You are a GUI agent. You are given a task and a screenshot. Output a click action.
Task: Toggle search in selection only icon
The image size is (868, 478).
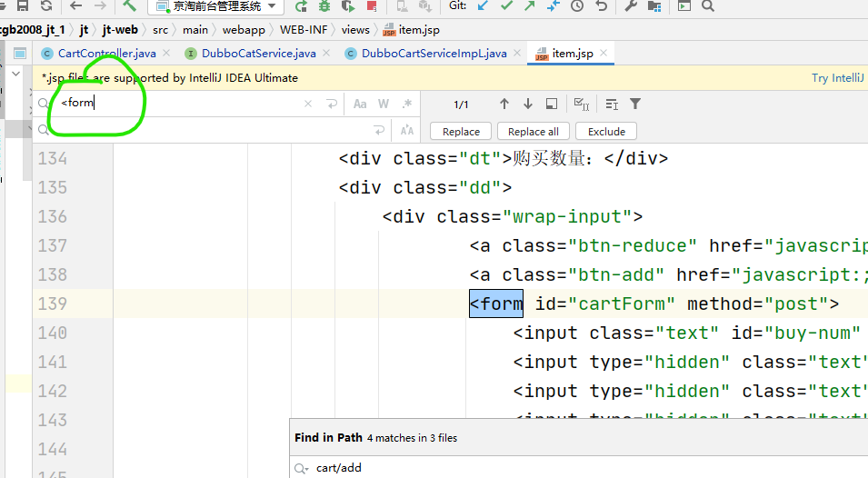[552, 104]
